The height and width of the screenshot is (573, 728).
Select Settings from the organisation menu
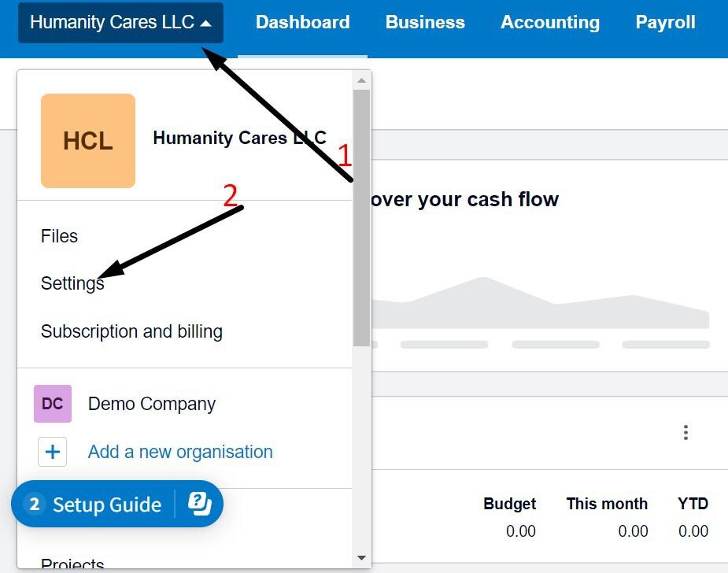72,283
